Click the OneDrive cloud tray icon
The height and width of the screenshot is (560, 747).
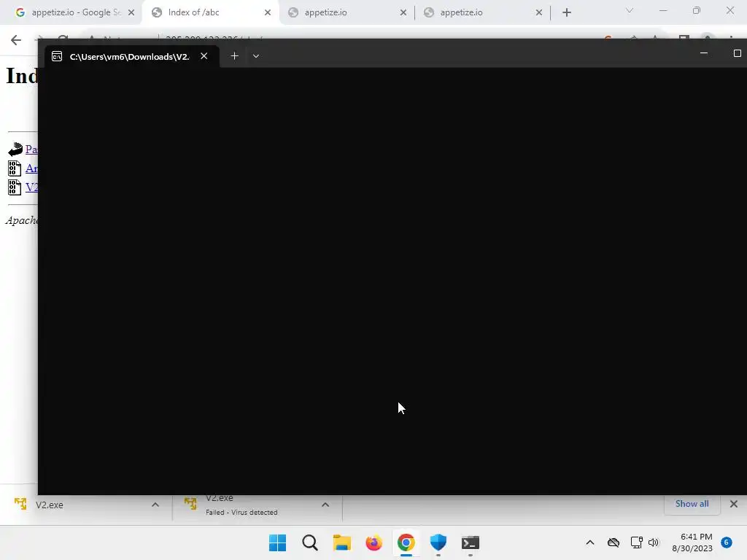coord(614,542)
